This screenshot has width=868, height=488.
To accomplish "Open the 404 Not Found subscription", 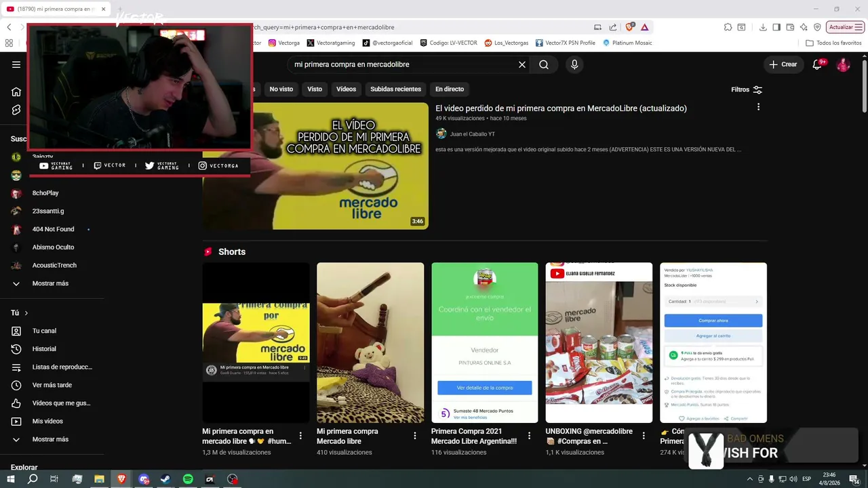I will coord(53,229).
